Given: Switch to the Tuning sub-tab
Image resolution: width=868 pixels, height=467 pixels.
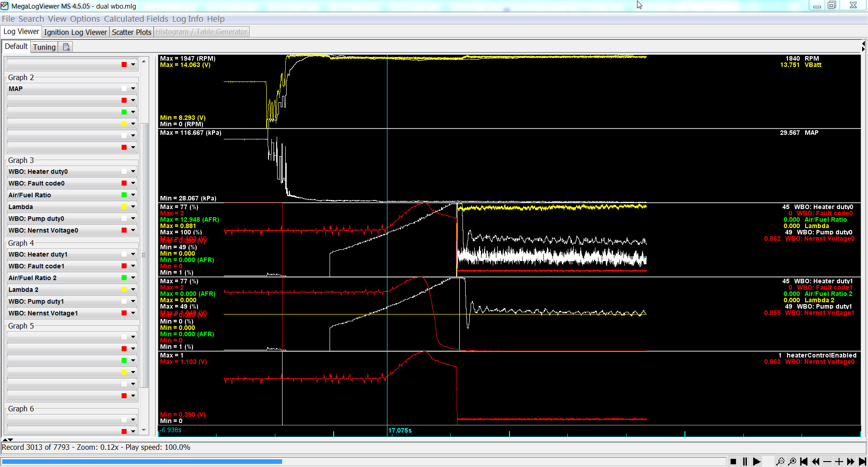Looking at the screenshot, I should click(44, 47).
